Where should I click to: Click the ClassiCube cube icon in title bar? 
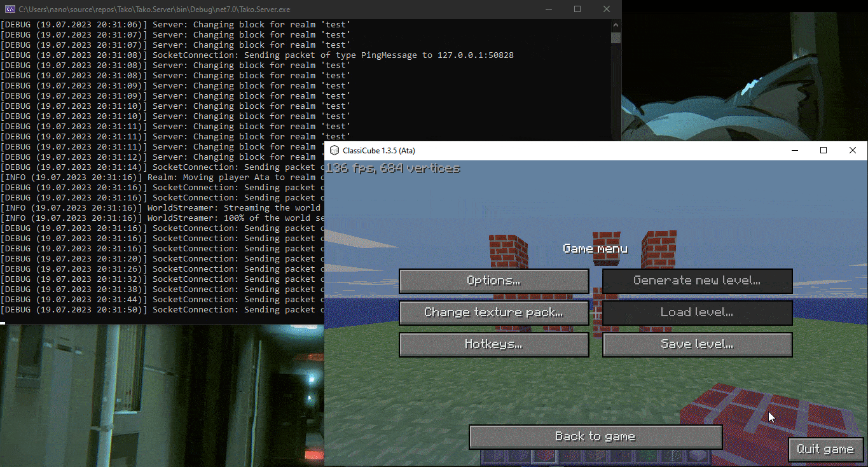334,150
